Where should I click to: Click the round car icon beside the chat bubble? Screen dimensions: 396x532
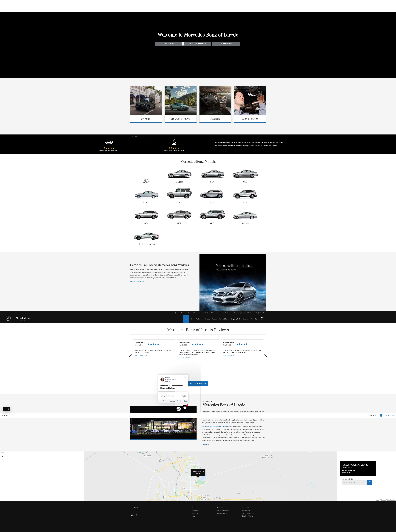coord(179,409)
